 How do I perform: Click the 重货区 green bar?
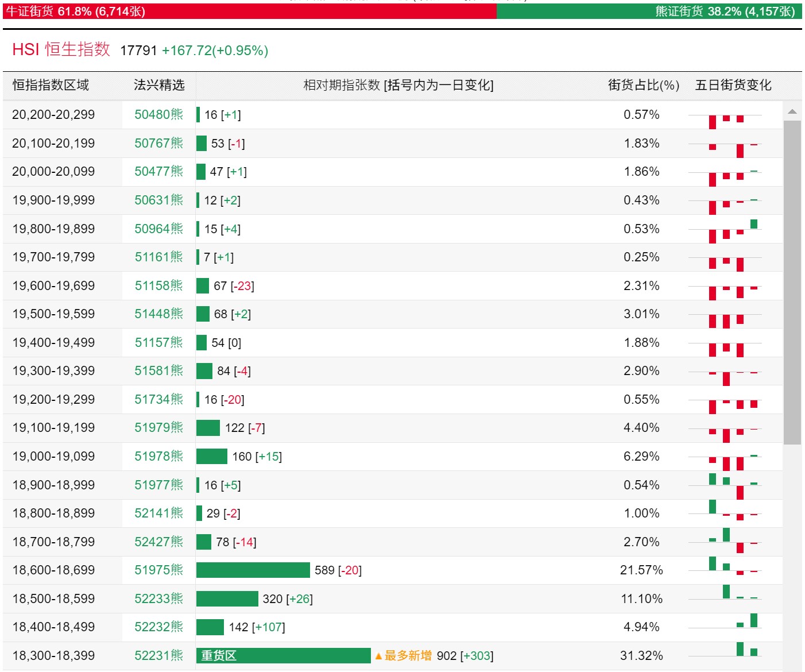tap(284, 655)
